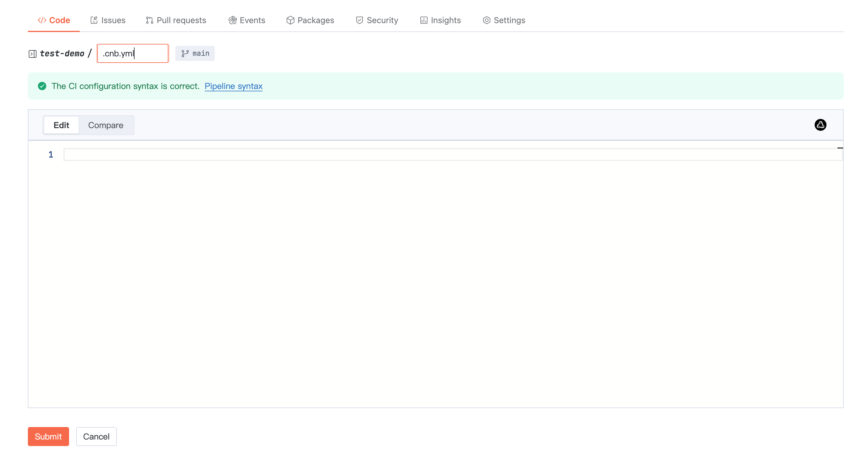Viewport: 868px width, 465px height.
Task: Click the sidebar toggle icon beside test-demo
Action: pos(32,54)
